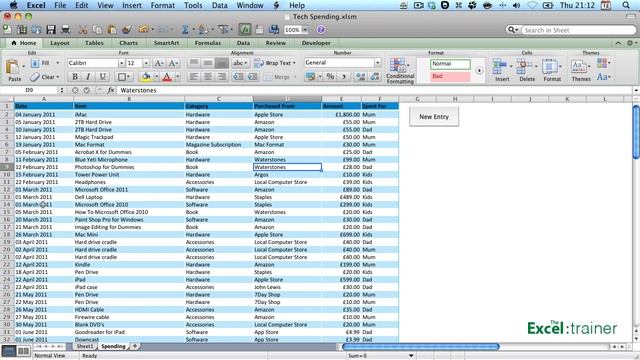
Task: Toggle center text horizontally
Action: [x=208, y=77]
